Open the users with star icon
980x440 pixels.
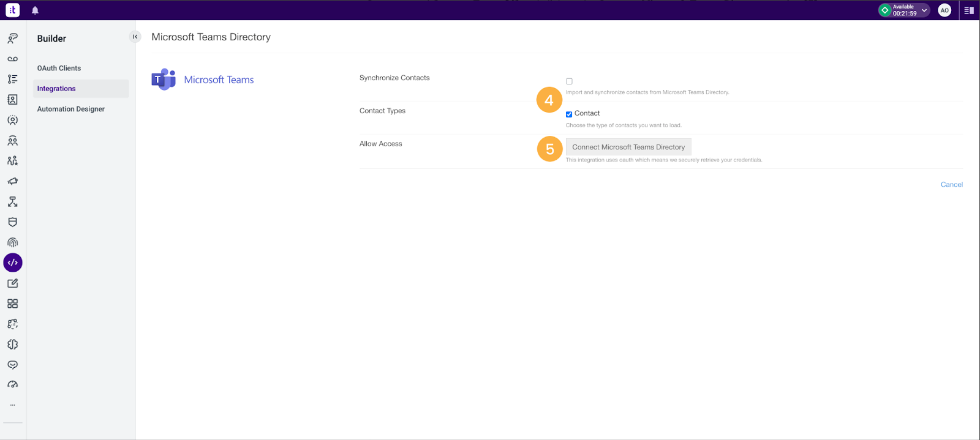[12, 161]
